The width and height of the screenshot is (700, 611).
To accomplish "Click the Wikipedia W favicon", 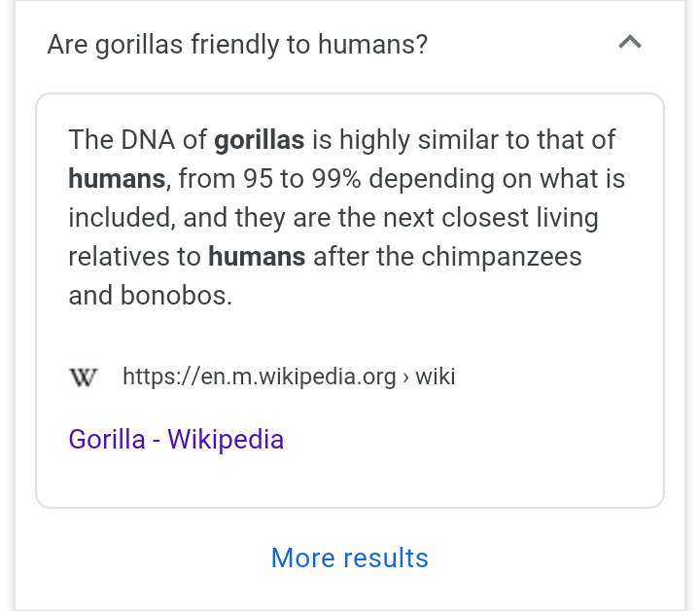I will tap(84, 377).
